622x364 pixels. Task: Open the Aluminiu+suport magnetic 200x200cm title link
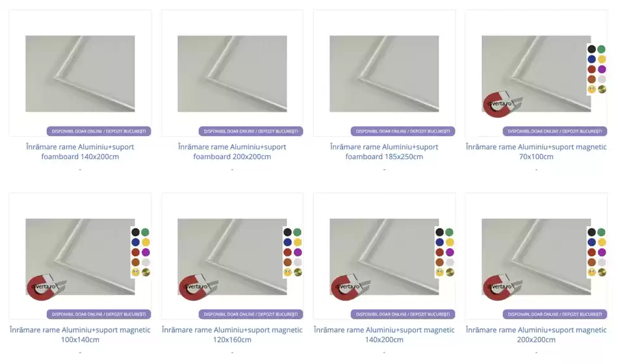click(x=536, y=335)
